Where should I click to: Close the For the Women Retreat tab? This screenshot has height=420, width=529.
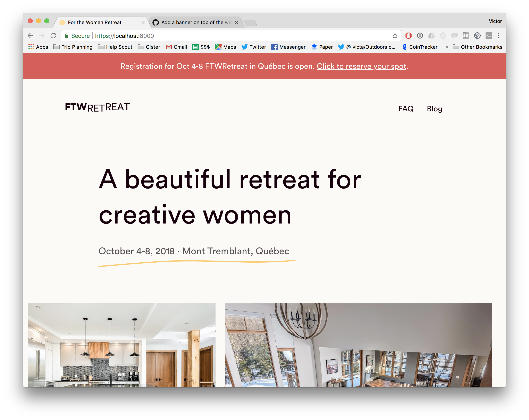coord(143,23)
